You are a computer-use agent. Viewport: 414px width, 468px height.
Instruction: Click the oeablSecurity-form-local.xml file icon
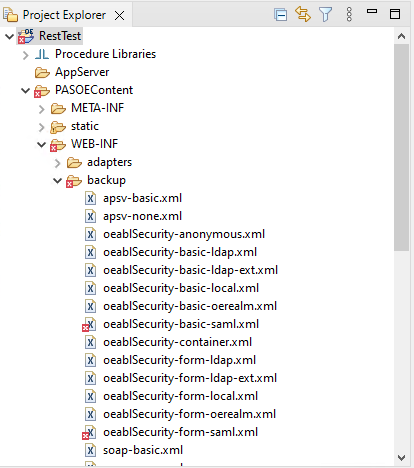tap(90, 396)
